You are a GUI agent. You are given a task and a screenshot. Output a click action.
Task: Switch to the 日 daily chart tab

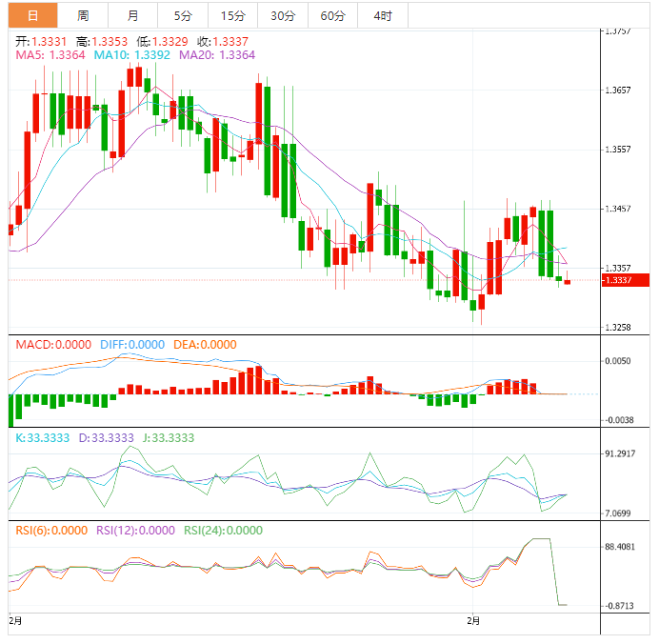point(32,15)
